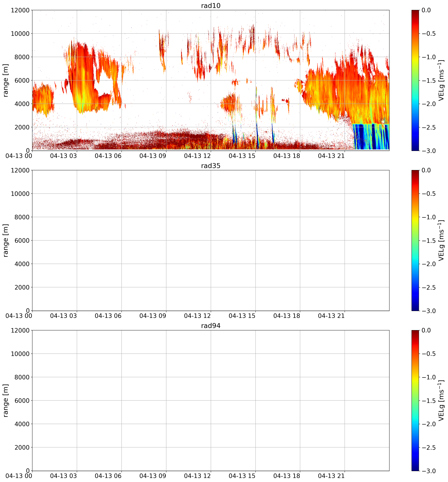448x482 pixels.
Task: Click the rad94 colorbar
Action: (x=415, y=400)
